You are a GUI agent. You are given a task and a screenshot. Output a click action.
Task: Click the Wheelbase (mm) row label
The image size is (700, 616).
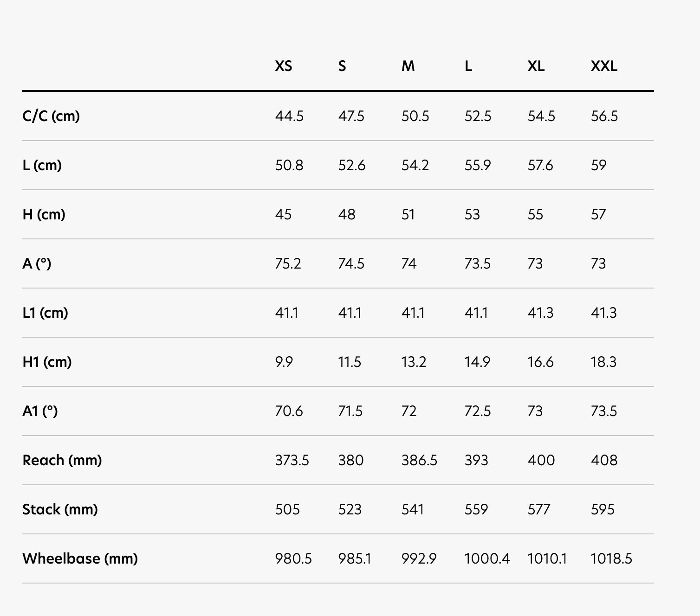point(80,558)
